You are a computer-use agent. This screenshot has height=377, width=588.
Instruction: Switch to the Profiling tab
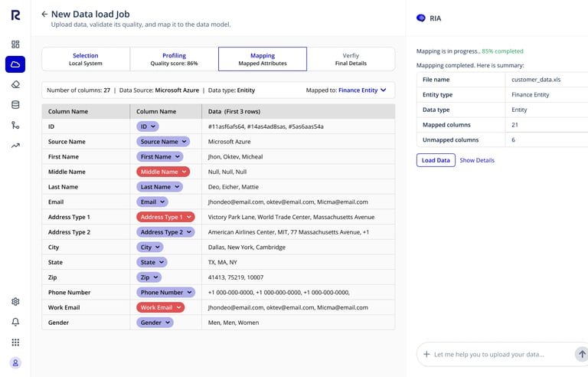coord(174,59)
